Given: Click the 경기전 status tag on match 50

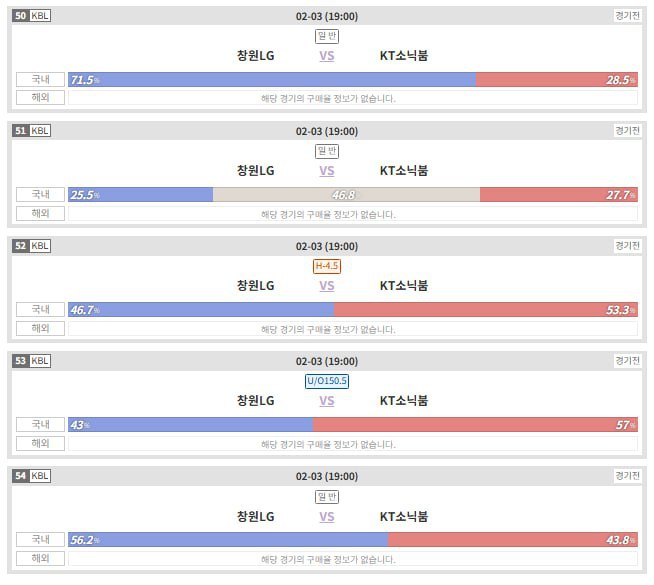Looking at the screenshot, I should (x=628, y=15).
